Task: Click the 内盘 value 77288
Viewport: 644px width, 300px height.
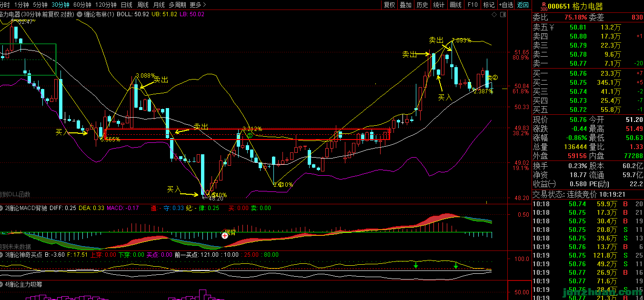Action: [x=633, y=156]
